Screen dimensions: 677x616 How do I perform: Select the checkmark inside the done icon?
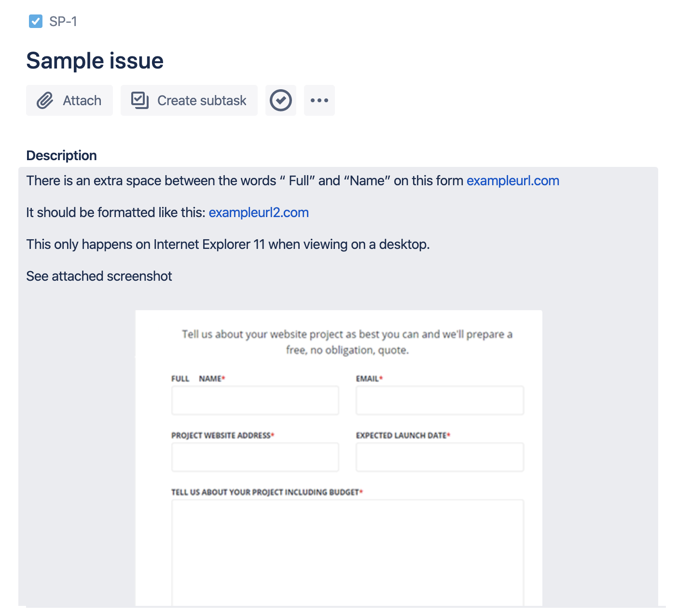280,100
